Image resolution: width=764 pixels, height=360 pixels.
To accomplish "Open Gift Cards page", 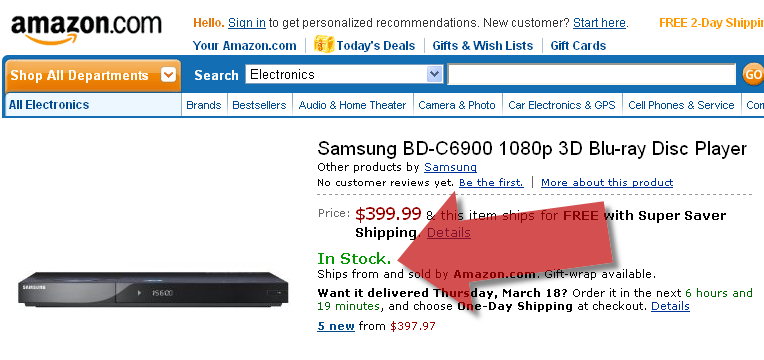I will (x=578, y=46).
